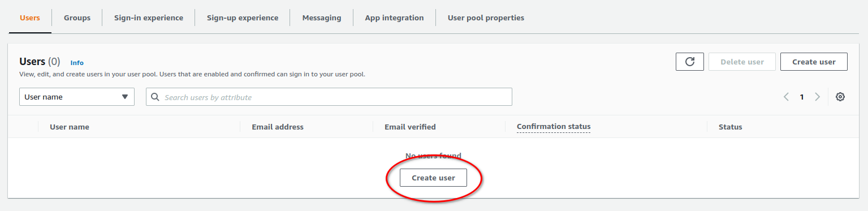Sort by User name column header
The height and width of the screenshot is (211, 868).
point(70,127)
